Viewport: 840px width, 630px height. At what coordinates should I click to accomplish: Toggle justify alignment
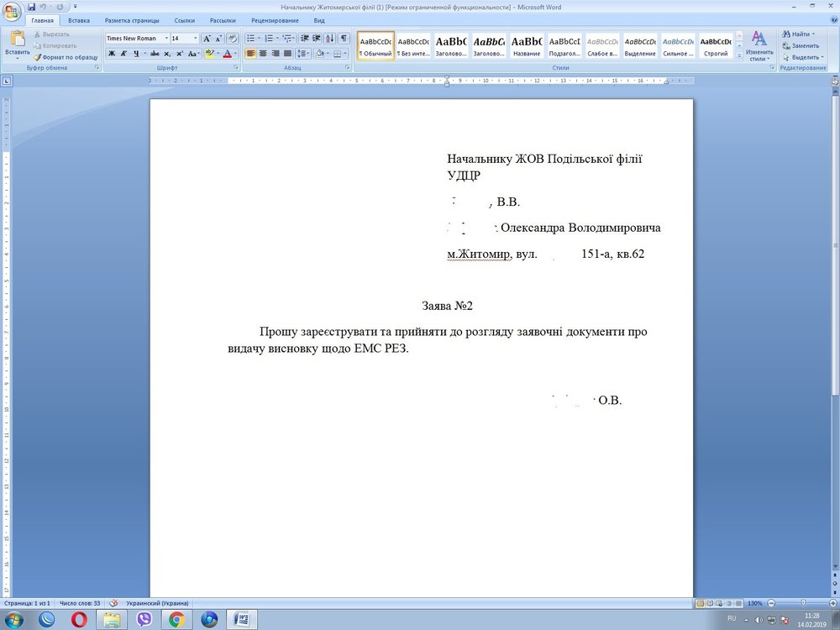coord(287,53)
